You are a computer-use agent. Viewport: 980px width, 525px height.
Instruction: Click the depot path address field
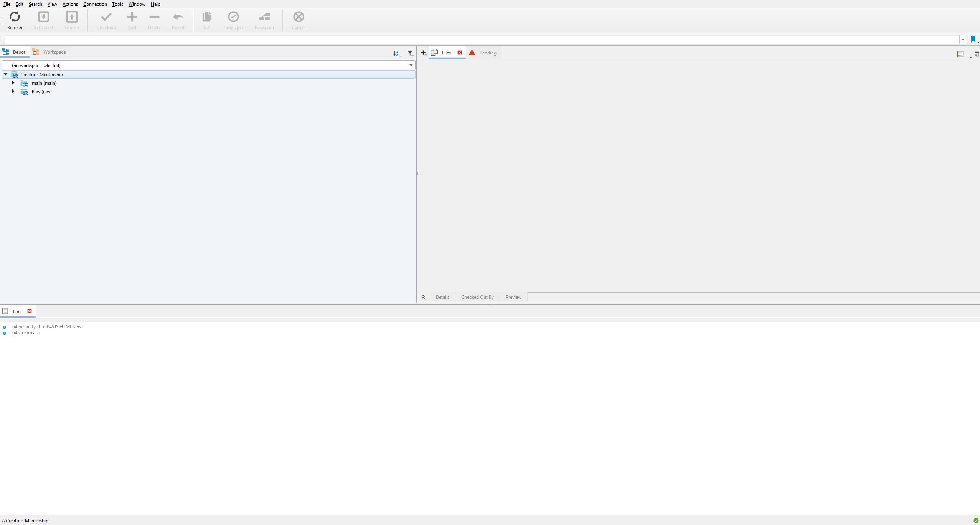[480, 39]
